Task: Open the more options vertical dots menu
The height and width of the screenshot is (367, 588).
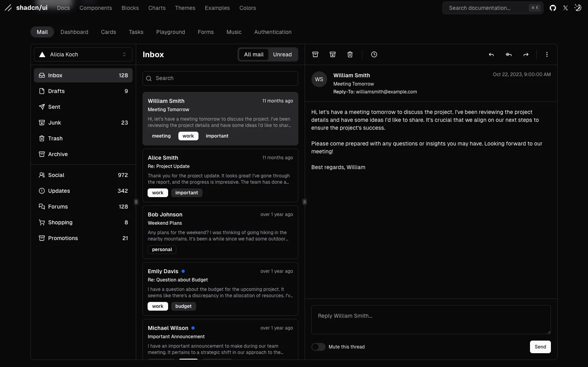Action: point(547,54)
